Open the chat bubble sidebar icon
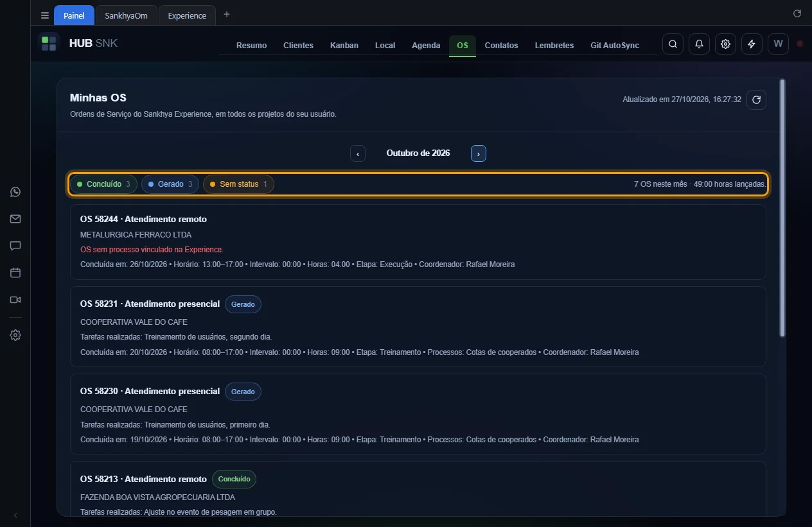 [x=15, y=246]
